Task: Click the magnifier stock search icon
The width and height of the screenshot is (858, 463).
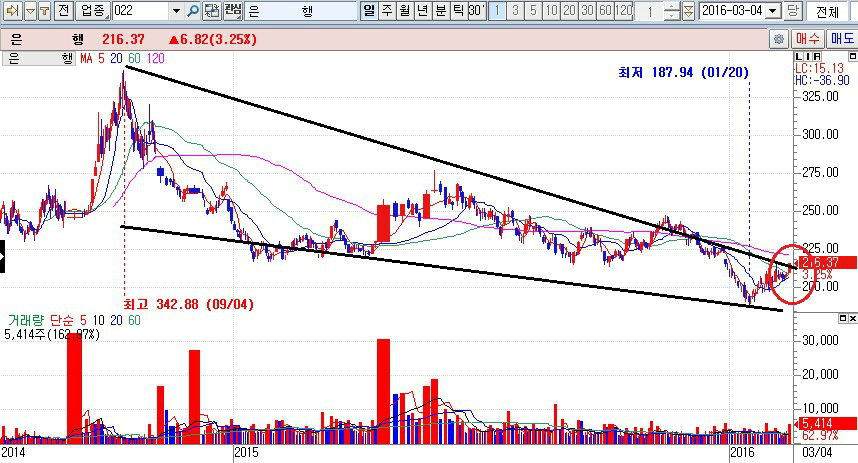Action: pyautogui.click(x=194, y=11)
